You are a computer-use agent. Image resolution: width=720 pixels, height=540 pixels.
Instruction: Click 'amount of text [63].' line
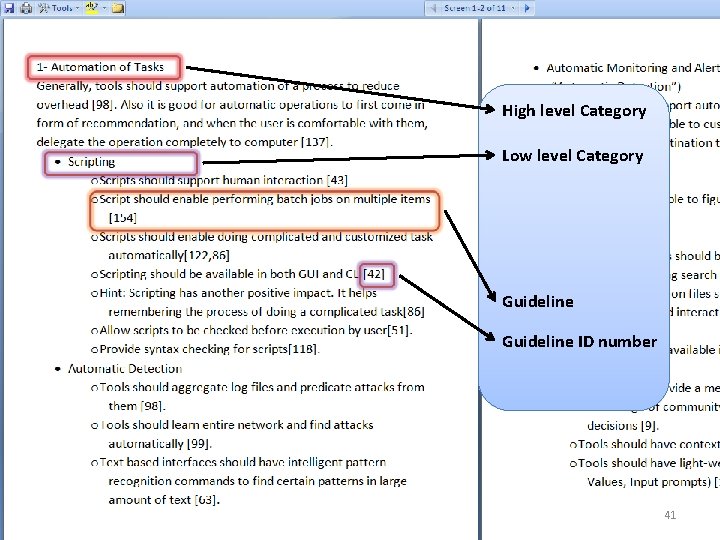coord(164,500)
